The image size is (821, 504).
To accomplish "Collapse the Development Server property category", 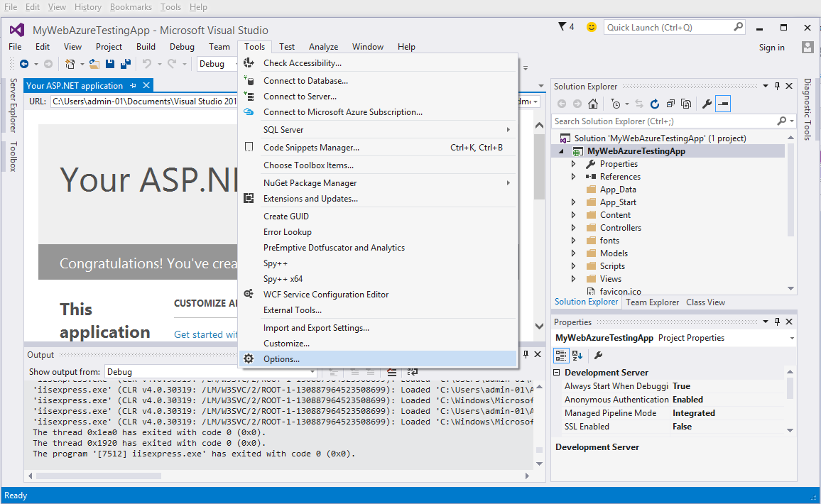I will tap(557, 373).
